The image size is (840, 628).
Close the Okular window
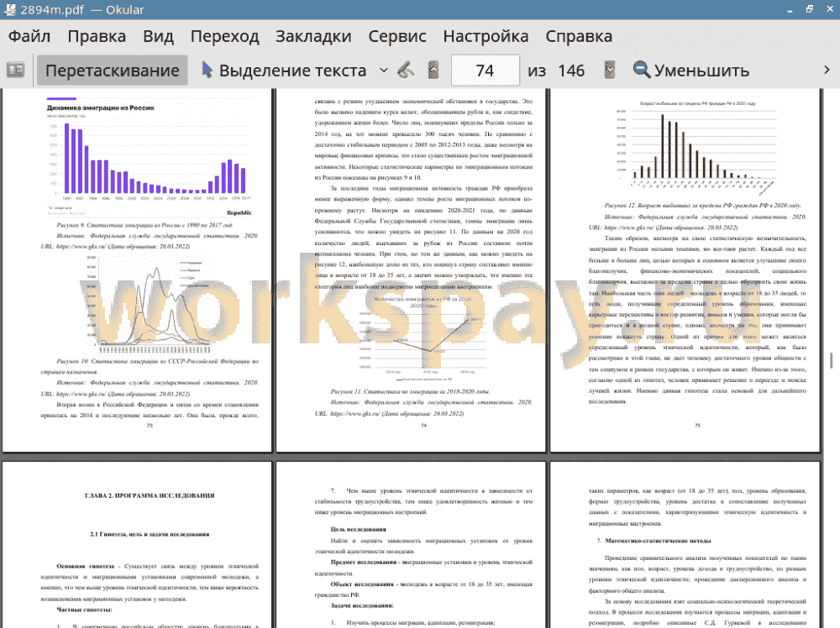[830, 9]
